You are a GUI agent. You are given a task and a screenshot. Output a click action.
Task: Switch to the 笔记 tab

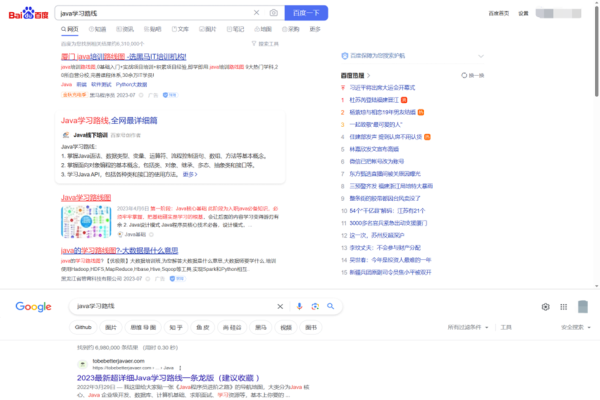[235, 29]
